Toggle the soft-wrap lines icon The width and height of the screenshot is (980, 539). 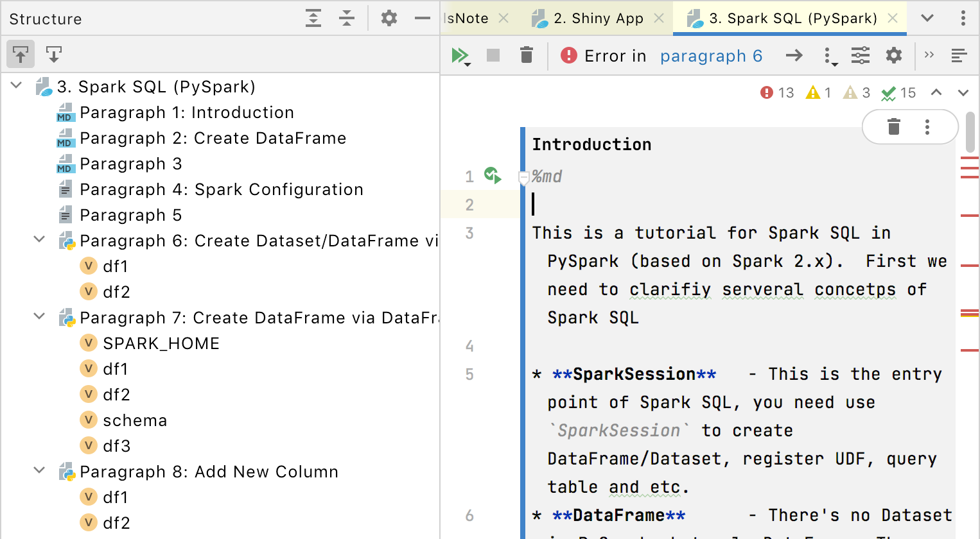tap(959, 56)
